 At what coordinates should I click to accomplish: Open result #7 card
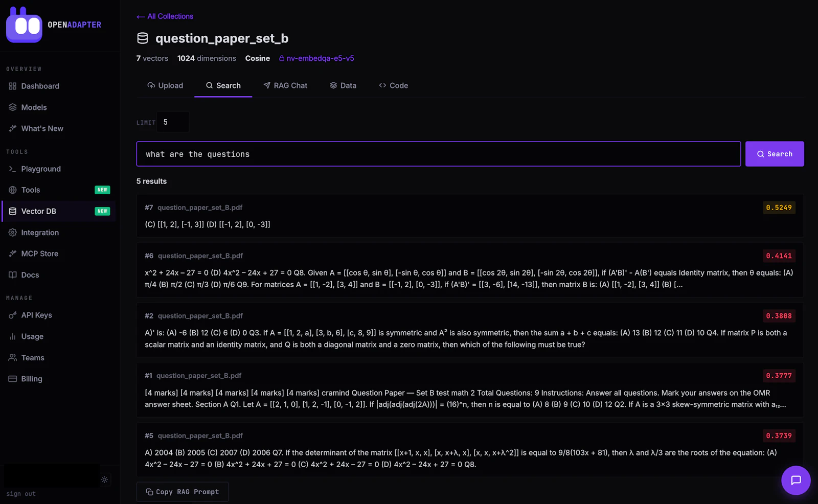470,216
